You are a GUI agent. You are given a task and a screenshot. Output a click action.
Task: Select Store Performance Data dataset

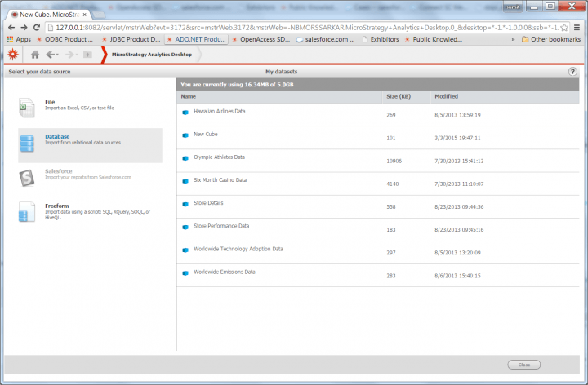click(221, 226)
